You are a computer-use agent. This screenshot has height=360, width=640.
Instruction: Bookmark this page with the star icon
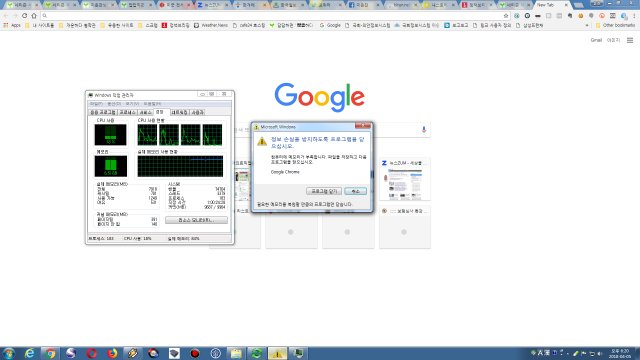tap(506, 16)
